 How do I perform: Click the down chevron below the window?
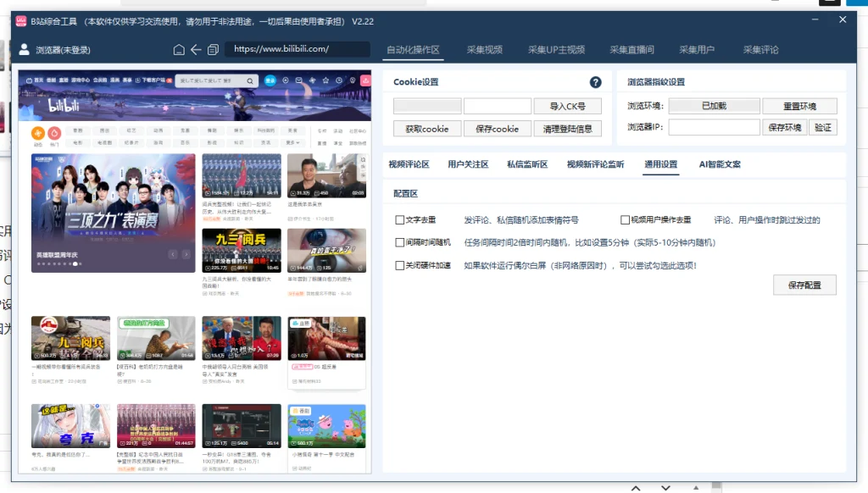click(665, 488)
